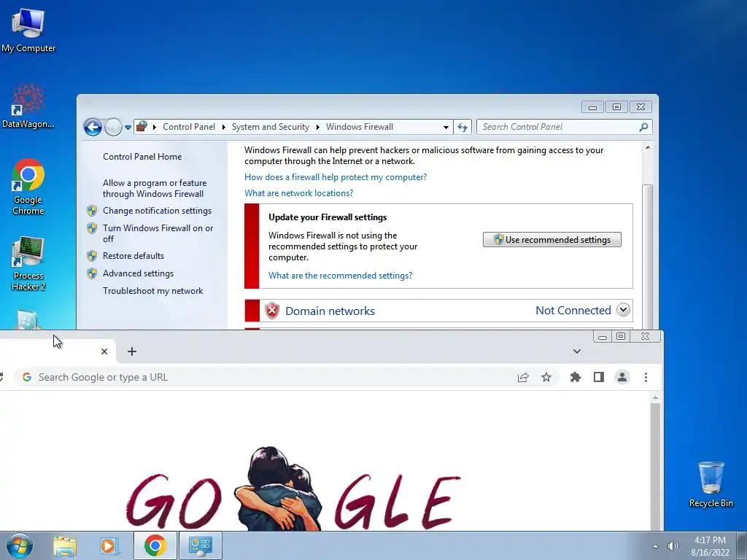The image size is (747, 560).
Task: Click the Domain networks heading
Action: click(330, 311)
